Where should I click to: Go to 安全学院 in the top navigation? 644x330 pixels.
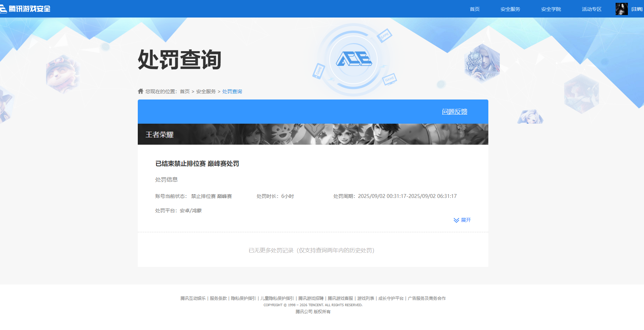point(551,9)
